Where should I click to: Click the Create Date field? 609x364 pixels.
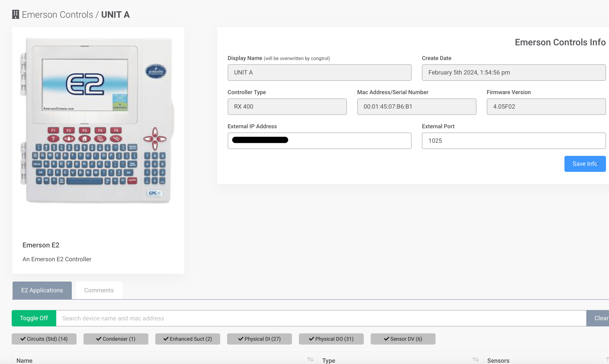514,72
